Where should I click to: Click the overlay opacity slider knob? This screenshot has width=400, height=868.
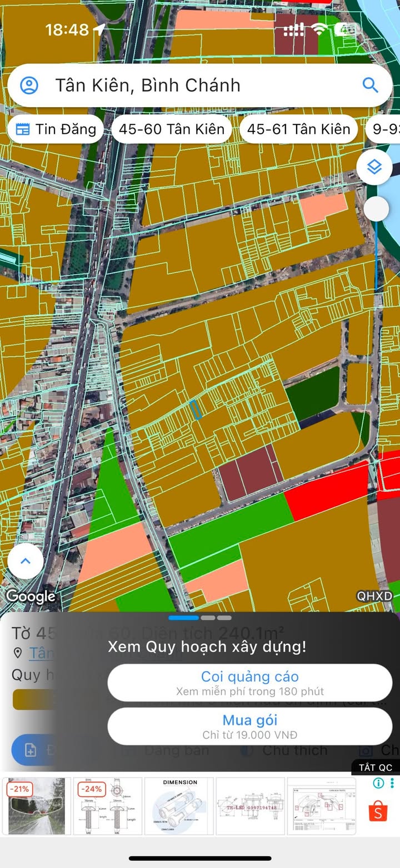(377, 209)
